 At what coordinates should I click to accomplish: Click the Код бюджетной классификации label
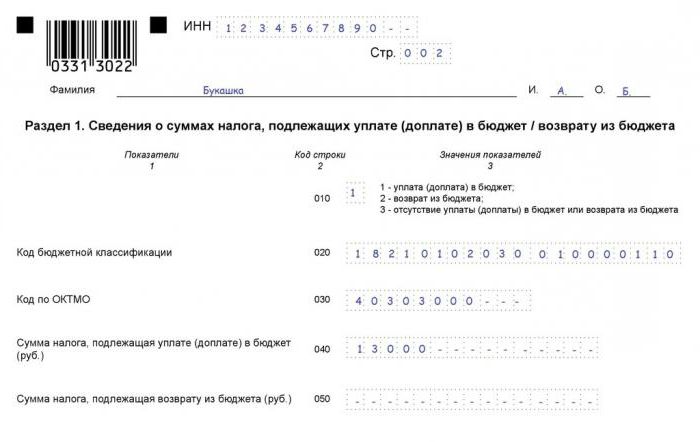pyautogui.click(x=94, y=252)
